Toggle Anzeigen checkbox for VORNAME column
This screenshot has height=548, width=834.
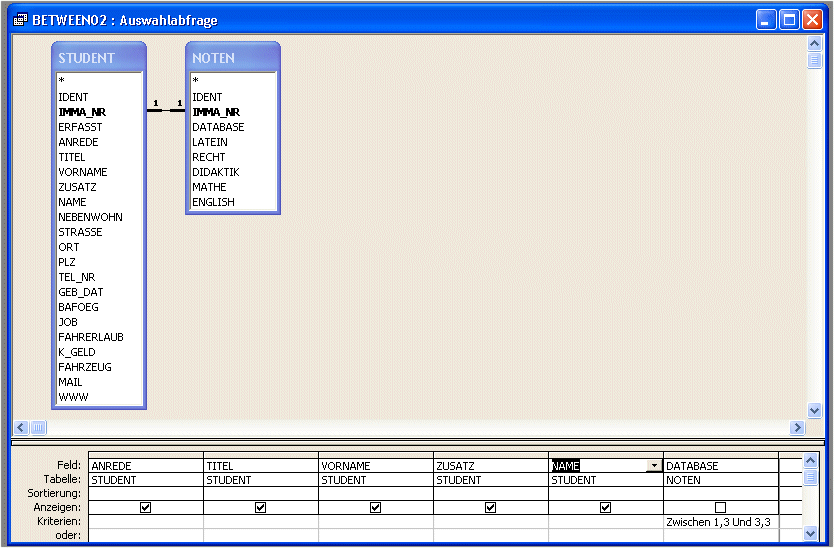[x=375, y=507]
